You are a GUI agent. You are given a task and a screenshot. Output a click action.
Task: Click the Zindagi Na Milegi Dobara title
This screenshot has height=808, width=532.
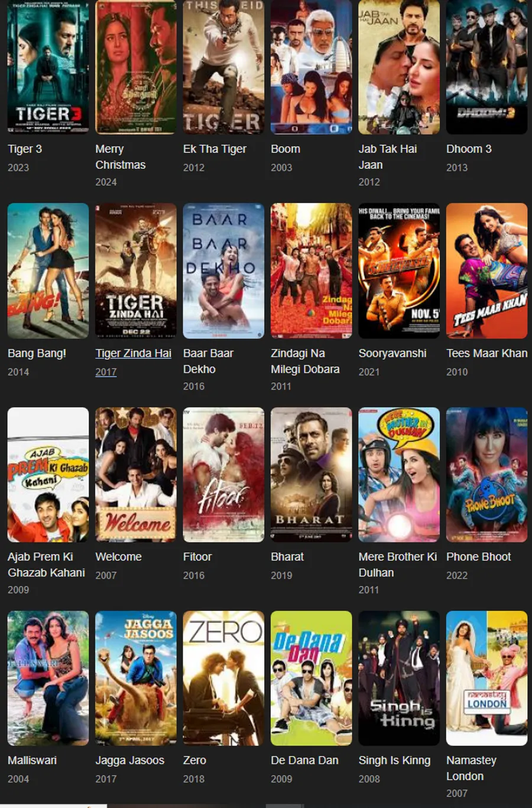point(305,361)
